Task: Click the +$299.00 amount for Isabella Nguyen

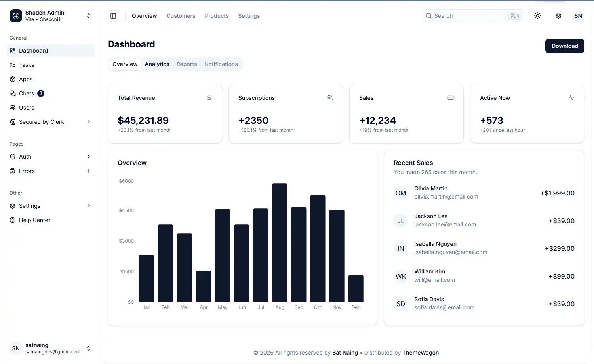Action: pos(560,248)
